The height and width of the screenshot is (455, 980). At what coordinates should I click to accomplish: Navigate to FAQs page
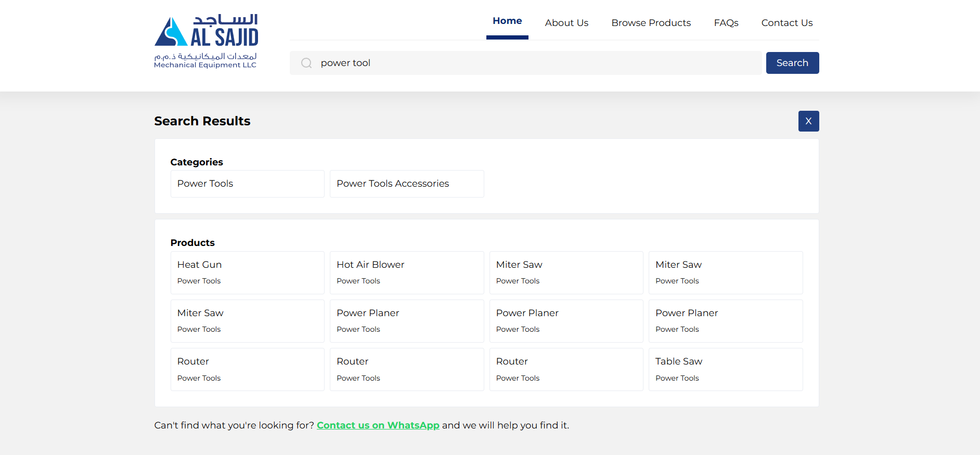point(726,23)
